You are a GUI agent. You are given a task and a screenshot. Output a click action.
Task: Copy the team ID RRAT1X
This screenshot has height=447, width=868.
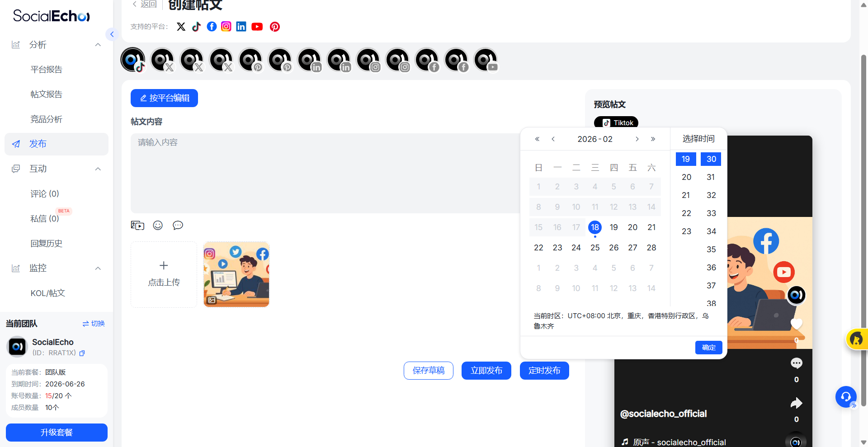point(82,353)
